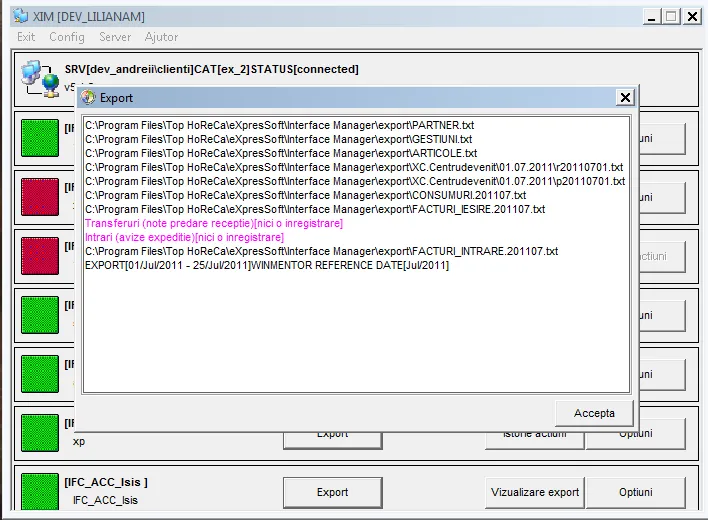Select the ARTICOLE.txt export path line
This screenshot has width=708, height=520.
coord(281,153)
